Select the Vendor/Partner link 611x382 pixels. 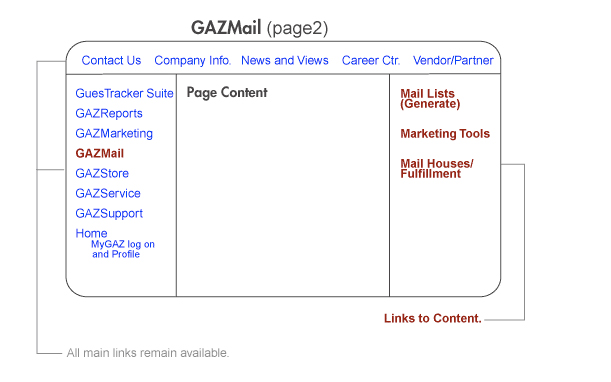click(453, 60)
